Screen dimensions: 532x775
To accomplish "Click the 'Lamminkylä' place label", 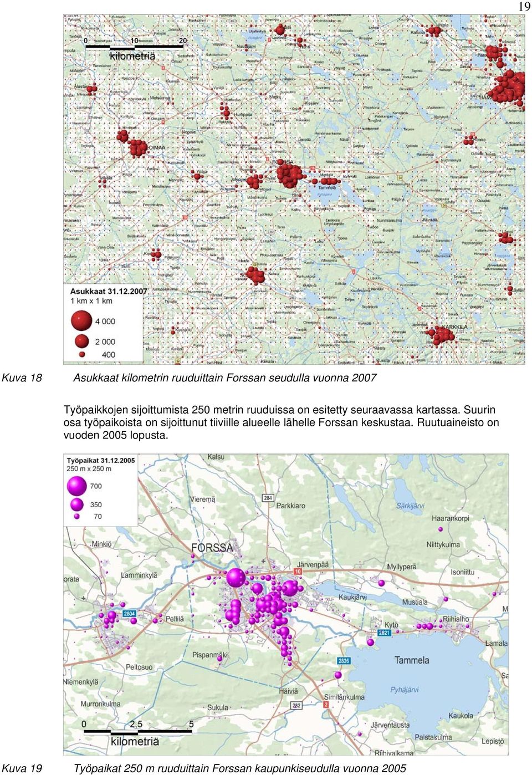I will [139, 575].
